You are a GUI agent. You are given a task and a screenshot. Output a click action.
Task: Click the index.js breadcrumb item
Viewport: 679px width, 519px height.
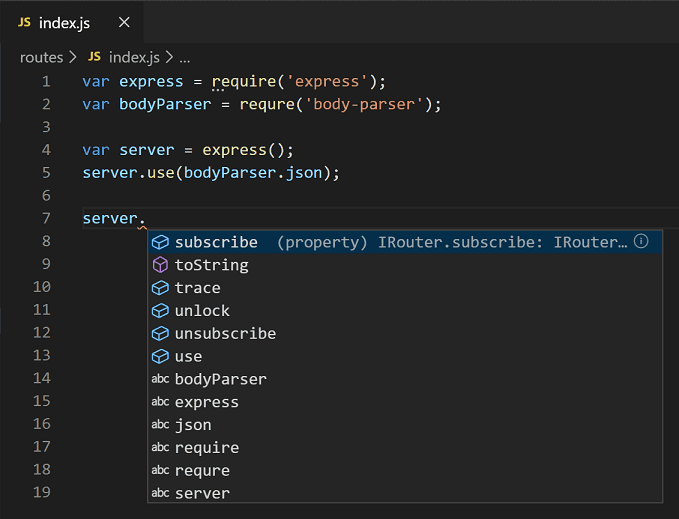(133, 57)
